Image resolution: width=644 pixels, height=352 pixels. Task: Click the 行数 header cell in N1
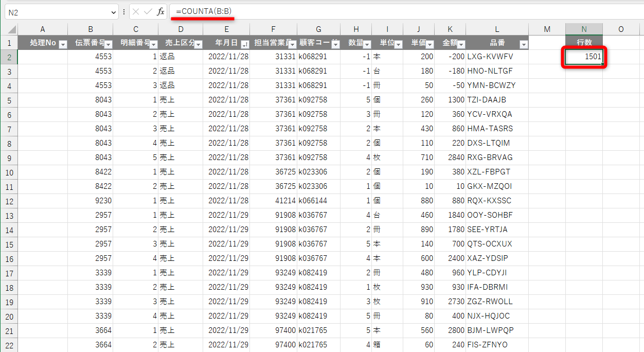pos(584,43)
